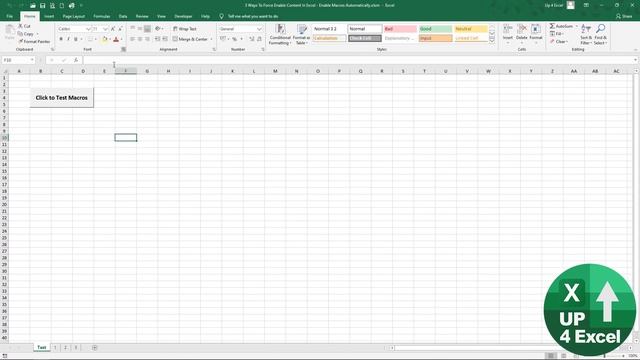Select column G header

(147, 71)
